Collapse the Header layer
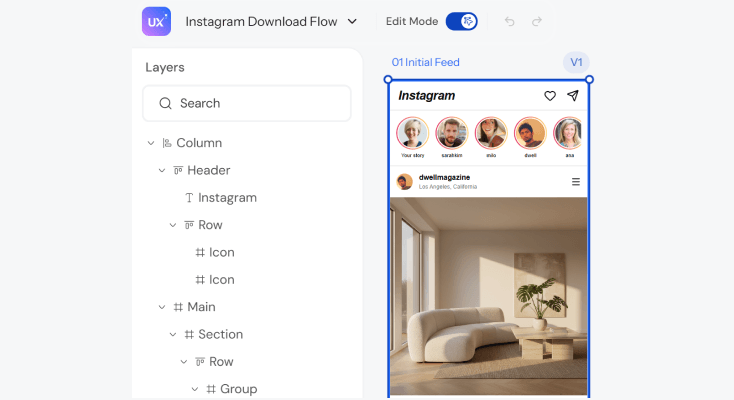 (162, 170)
